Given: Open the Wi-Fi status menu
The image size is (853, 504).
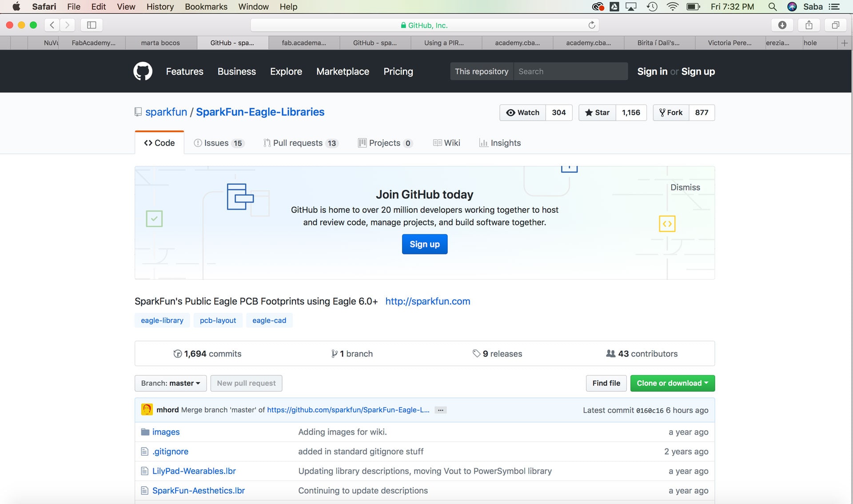Looking at the screenshot, I should [673, 7].
